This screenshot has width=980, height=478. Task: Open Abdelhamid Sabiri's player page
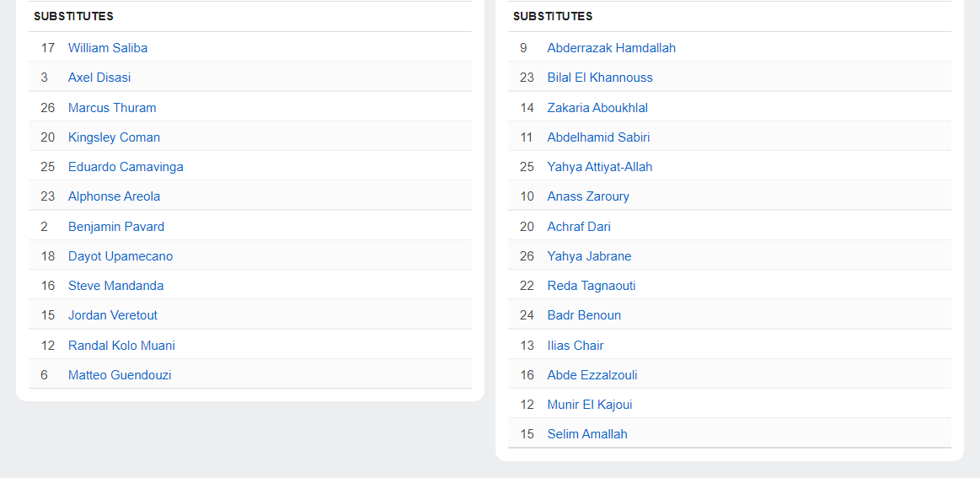point(598,137)
